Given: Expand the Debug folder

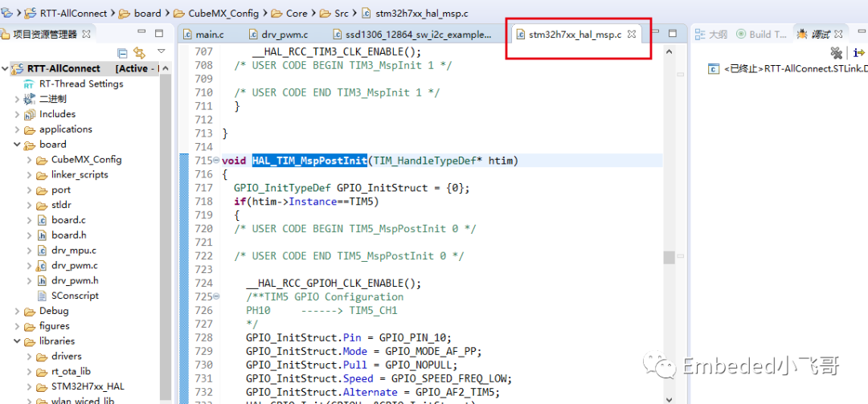Looking at the screenshot, I should [x=17, y=311].
